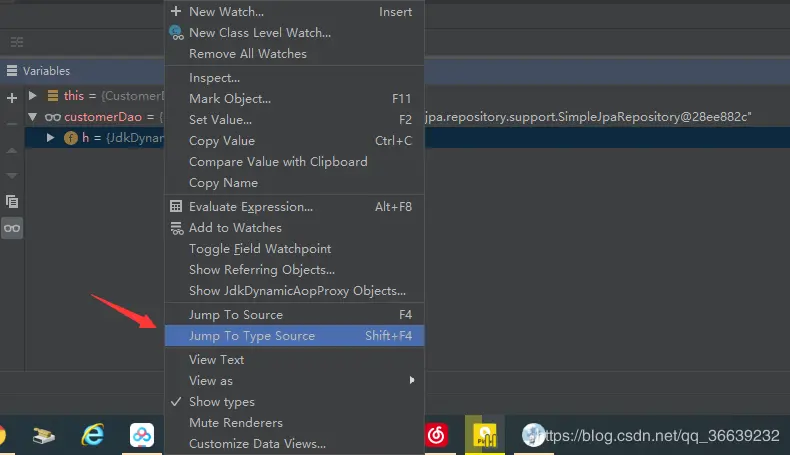Image resolution: width=790 pixels, height=455 pixels.
Task: Open the stacked-books app in the taskbar
Action: pyautogui.click(x=44, y=435)
